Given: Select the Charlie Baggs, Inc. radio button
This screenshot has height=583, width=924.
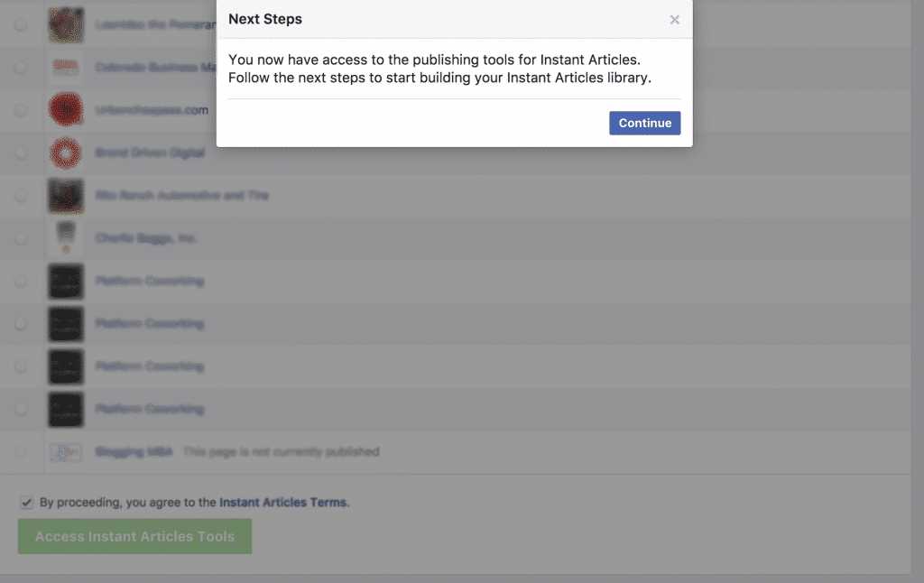Looking at the screenshot, I should click(21, 238).
